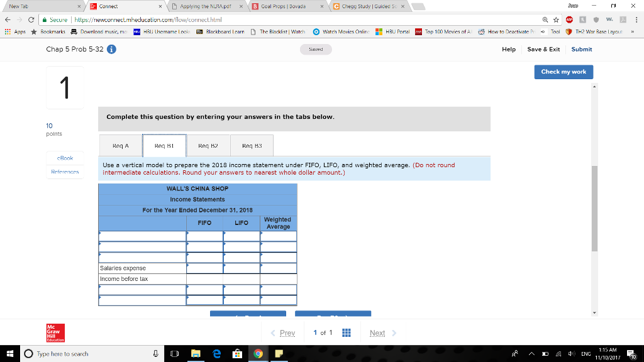Open second row label dropdown in table
Image resolution: width=644 pixels, height=362 pixels.
142,246
